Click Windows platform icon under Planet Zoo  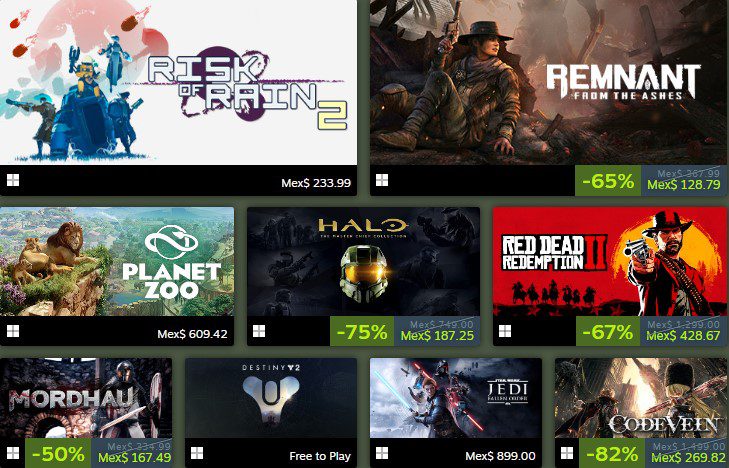tap(13, 331)
